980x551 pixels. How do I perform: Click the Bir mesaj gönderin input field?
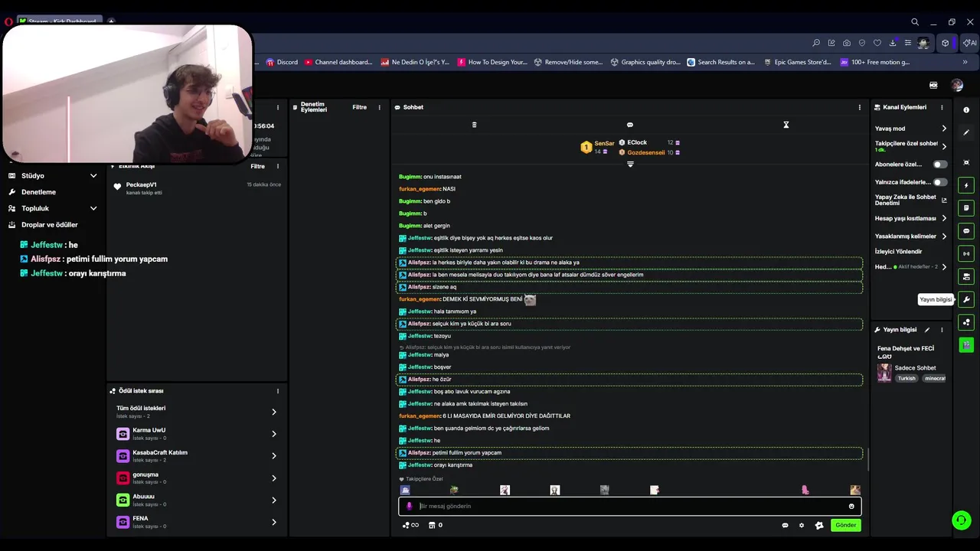point(630,506)
